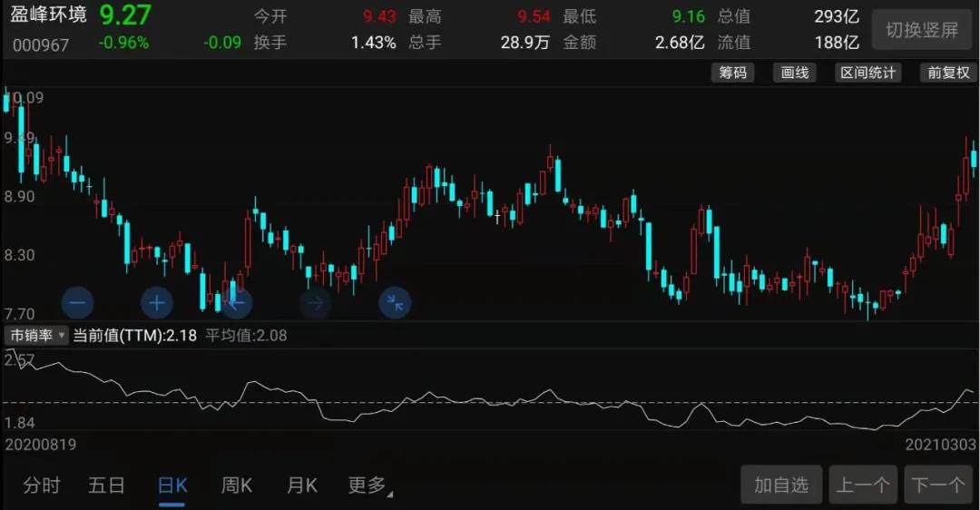The height and width of the screenshot is (510, 980).
Task: Click the 切换竖屏 button
Action: coord(922,30)
